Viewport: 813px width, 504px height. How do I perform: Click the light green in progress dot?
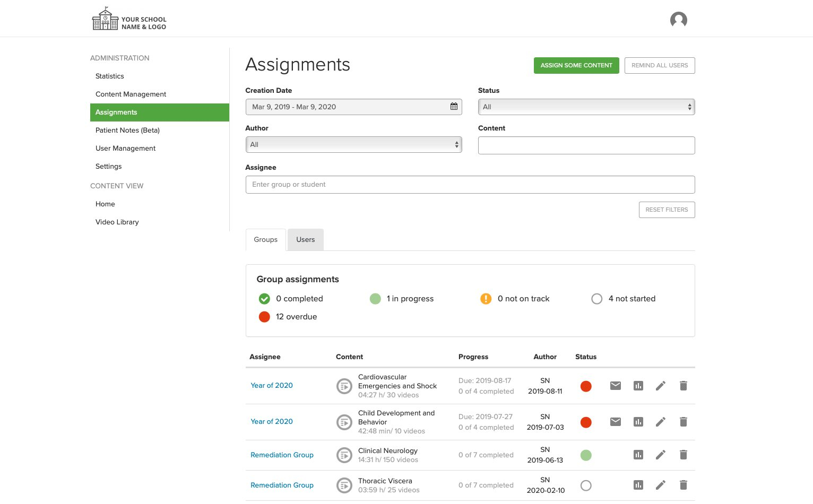pos(375,299)
